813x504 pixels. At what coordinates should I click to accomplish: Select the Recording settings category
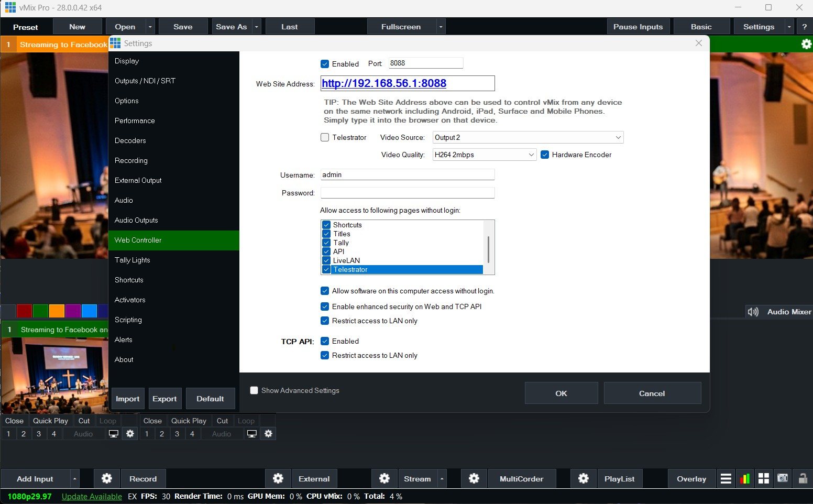click(174, 160)
